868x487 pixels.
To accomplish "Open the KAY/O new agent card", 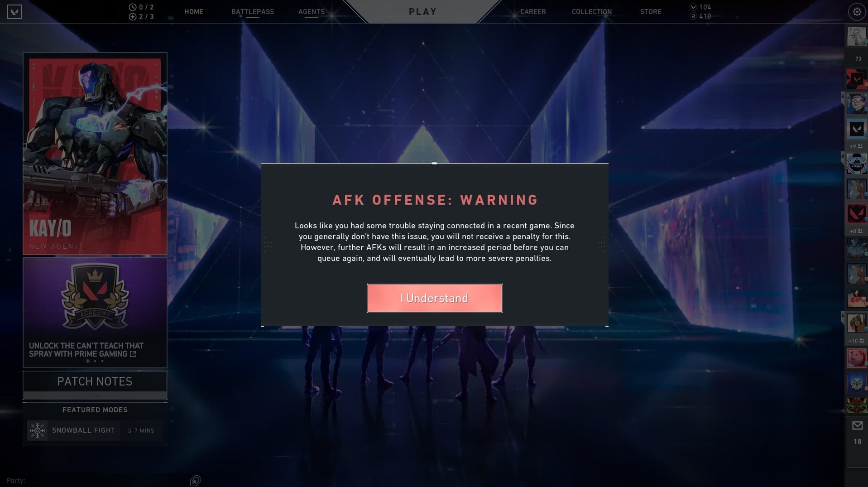I will click(x=95, y=154).
